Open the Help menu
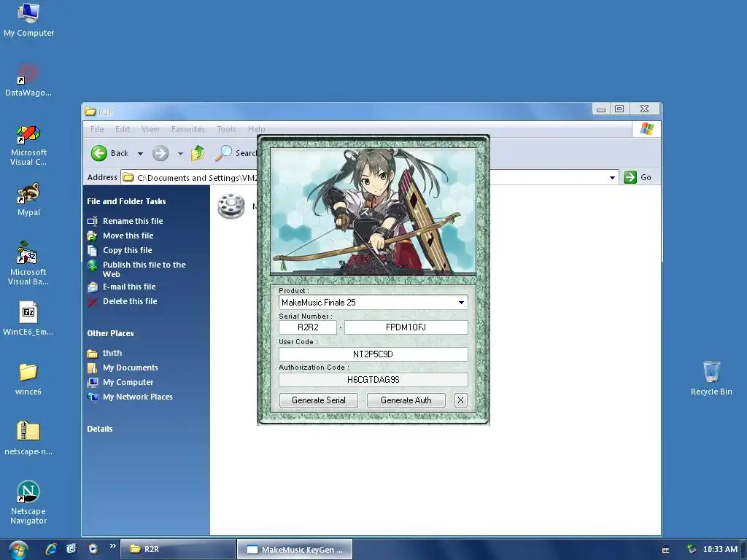747x560 pixels. coord(256,129)
